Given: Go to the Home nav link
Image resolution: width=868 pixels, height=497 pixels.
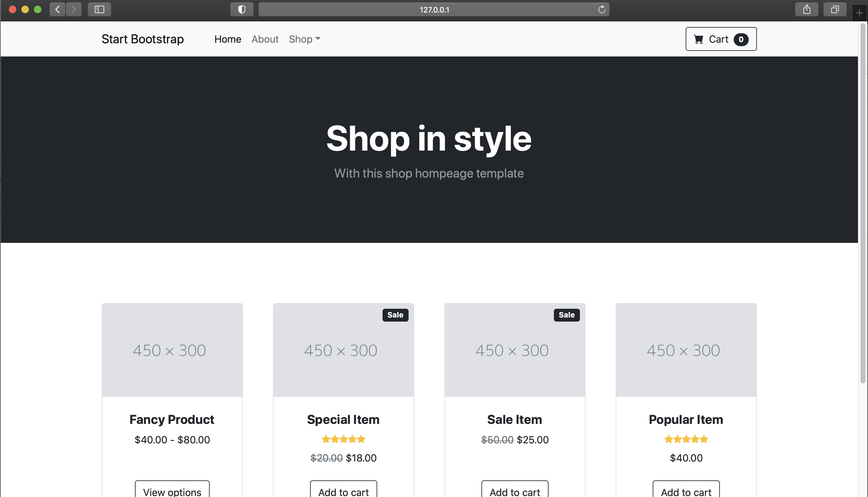Looking at the screenshot, I should pyautogui.click(x=228, y=39).
